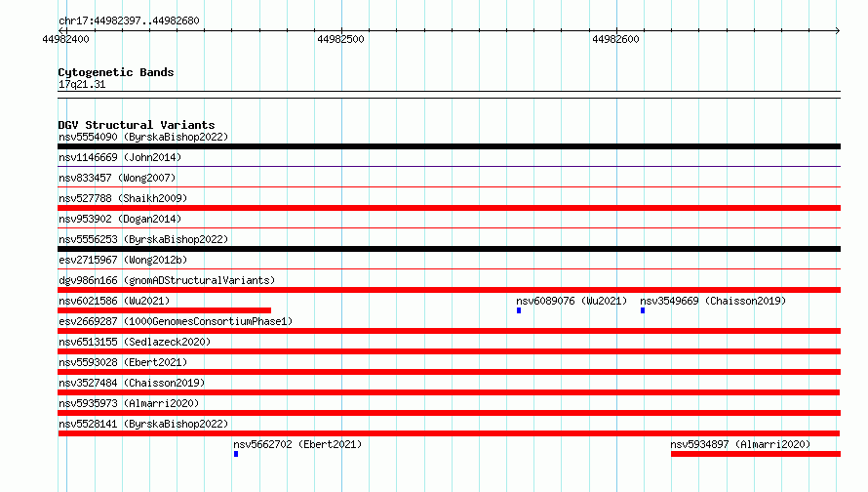Click the nsv5528141 (ByrskaBishop2022) label
Screen dimensions: 868x492
pos(143,424)
